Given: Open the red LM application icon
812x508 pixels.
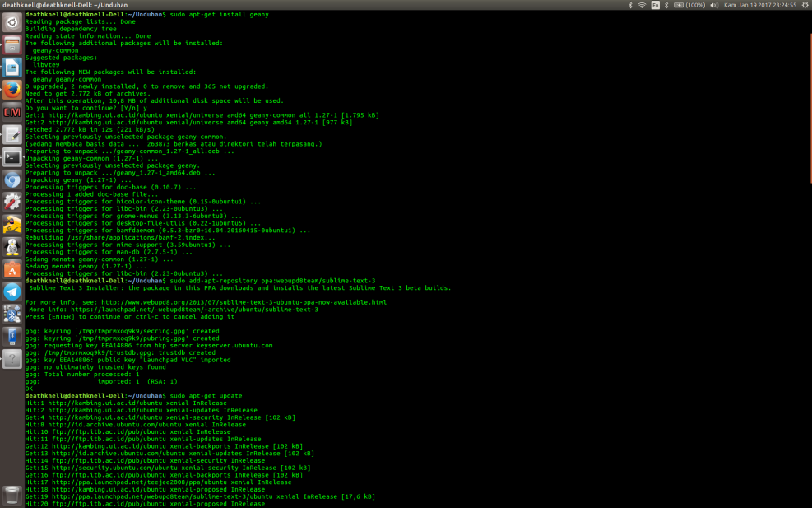Looking at the screenshot, I should (12, 112).
